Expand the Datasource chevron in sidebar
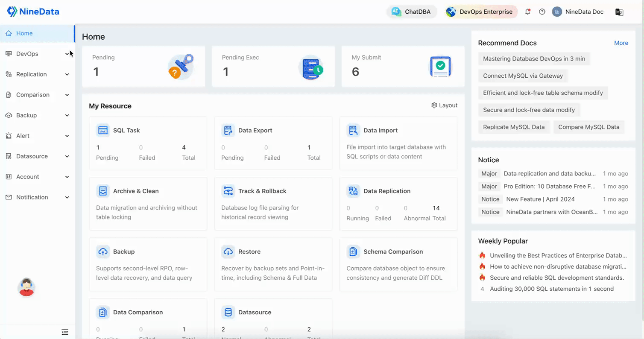Screen dimensions: 644x339 coord(67,156)
